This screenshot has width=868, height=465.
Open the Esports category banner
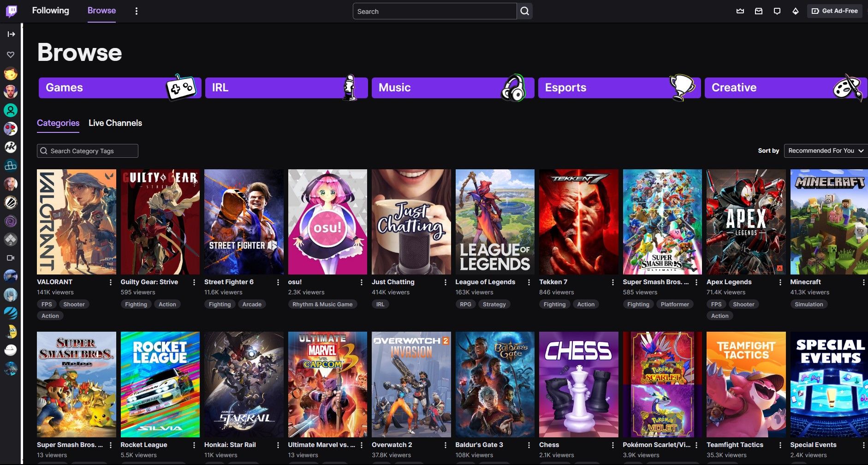[619, 87]
